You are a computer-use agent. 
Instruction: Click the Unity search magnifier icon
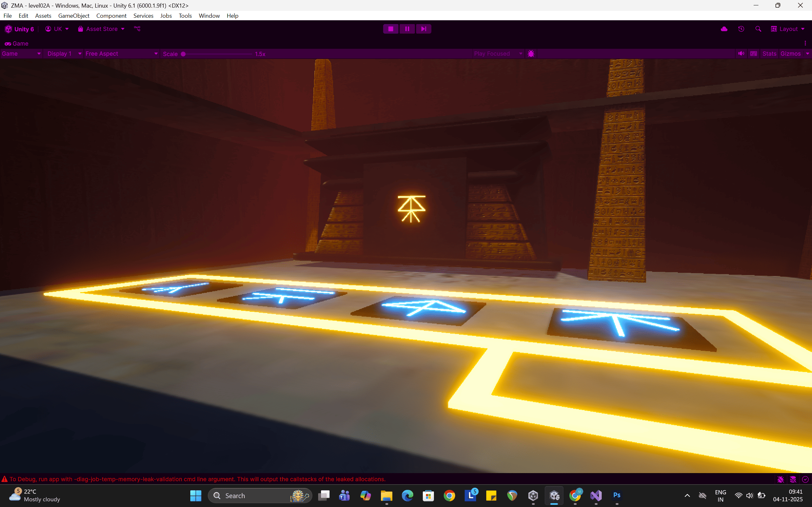tap(758, 29)
